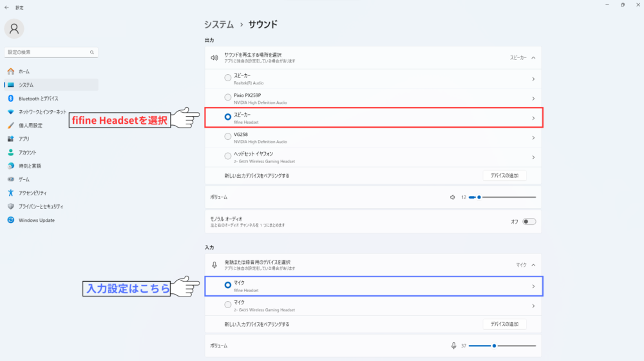The width and height of the screenshot is (644, 361).
Task: Select Pixio PX259P output radio button
Action: click(227, 97)
